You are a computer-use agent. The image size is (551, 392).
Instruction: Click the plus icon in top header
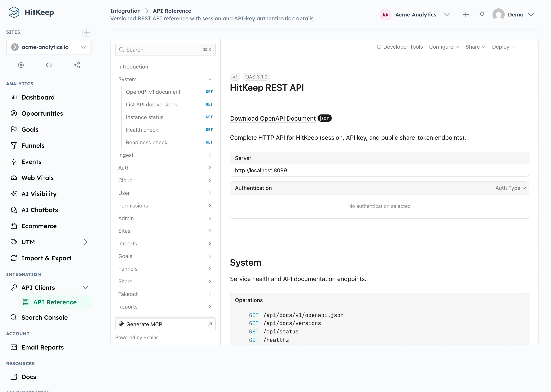[x=466, y=15]
